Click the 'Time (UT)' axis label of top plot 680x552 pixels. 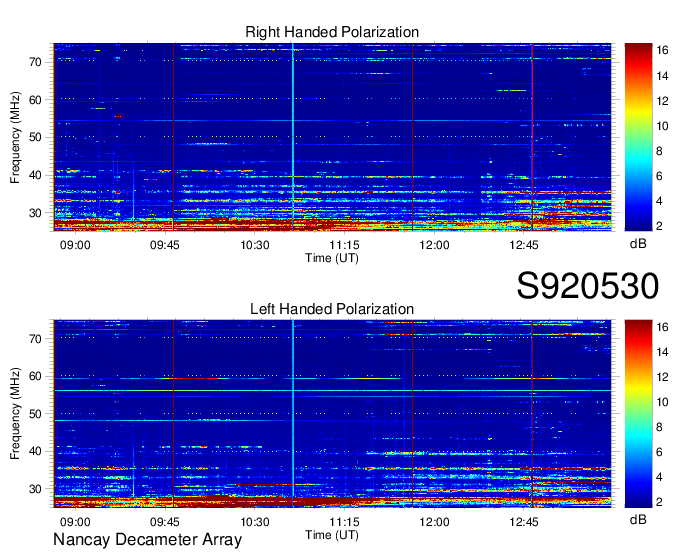click(332, 258)
